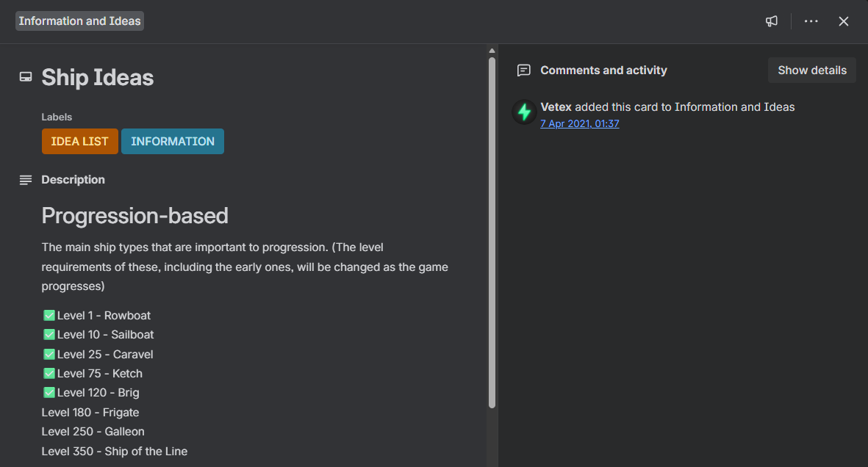Click the Comments and activity speech icon
Viewport: 868px width, 467px height.
coord(523,70)
